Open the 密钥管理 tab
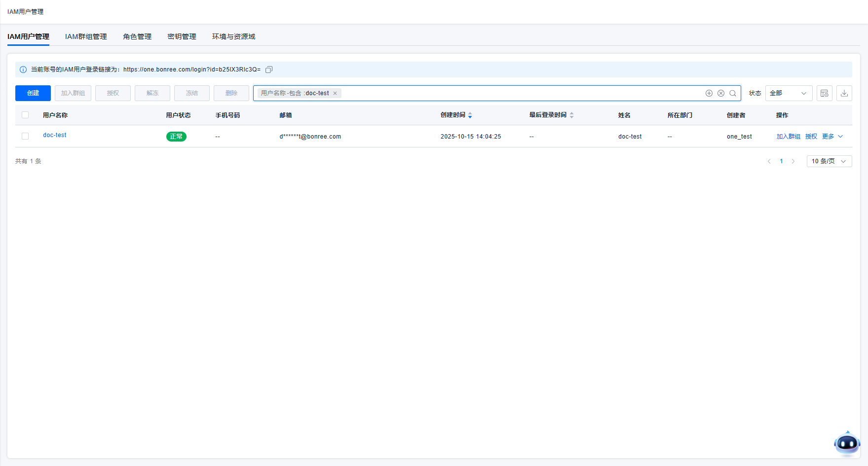The width and height of the screenshot is (868, 466). [182, 36]
